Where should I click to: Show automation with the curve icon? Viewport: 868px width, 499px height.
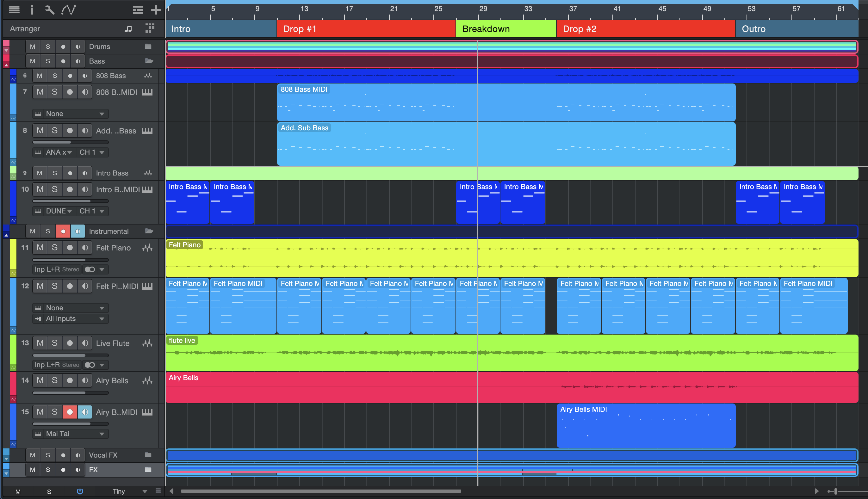(69, 9)
